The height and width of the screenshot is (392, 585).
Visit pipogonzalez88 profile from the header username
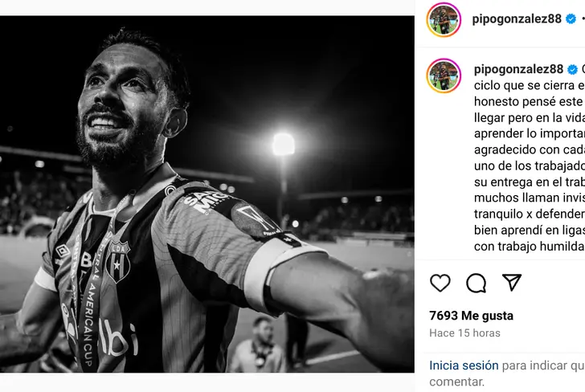517,18
